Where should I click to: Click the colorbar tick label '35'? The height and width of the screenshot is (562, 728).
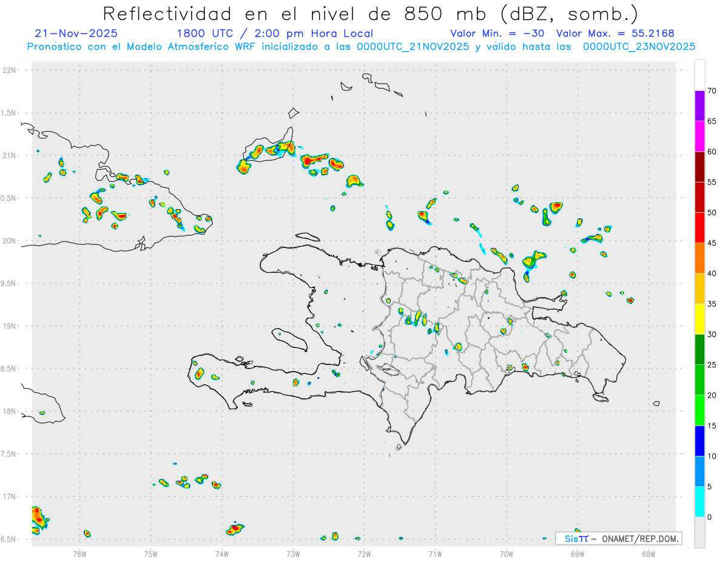[713, 304]
